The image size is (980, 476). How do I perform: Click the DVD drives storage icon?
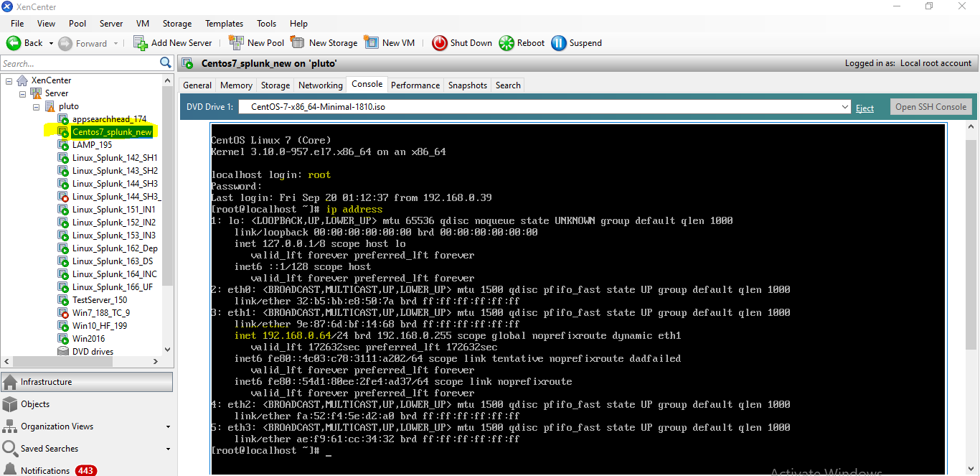click(x=64, y=352)
